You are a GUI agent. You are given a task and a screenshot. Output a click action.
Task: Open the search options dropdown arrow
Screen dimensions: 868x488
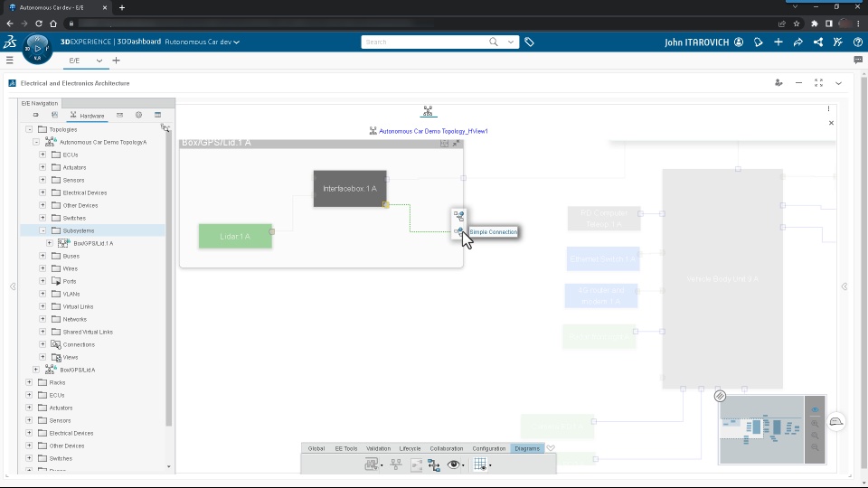(x=510, y=42)
